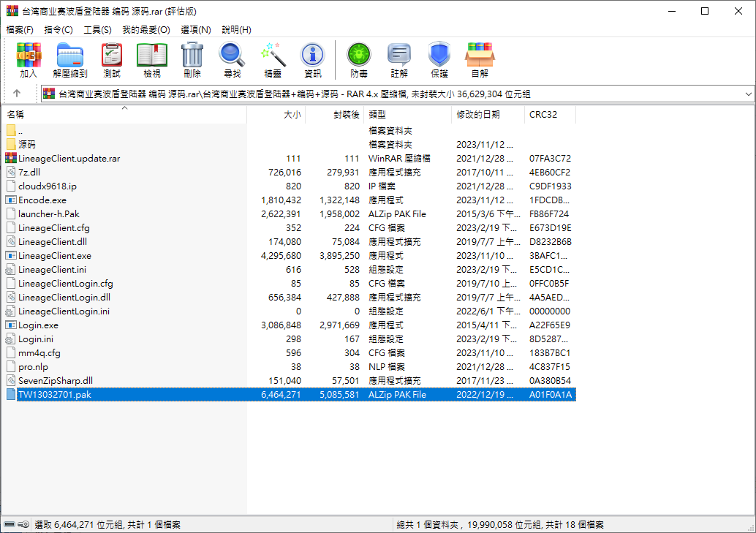This screenshot has width=756, height=533.
Task: Expand the archive path dropdown arrow
Action: [x=748, y=94]
